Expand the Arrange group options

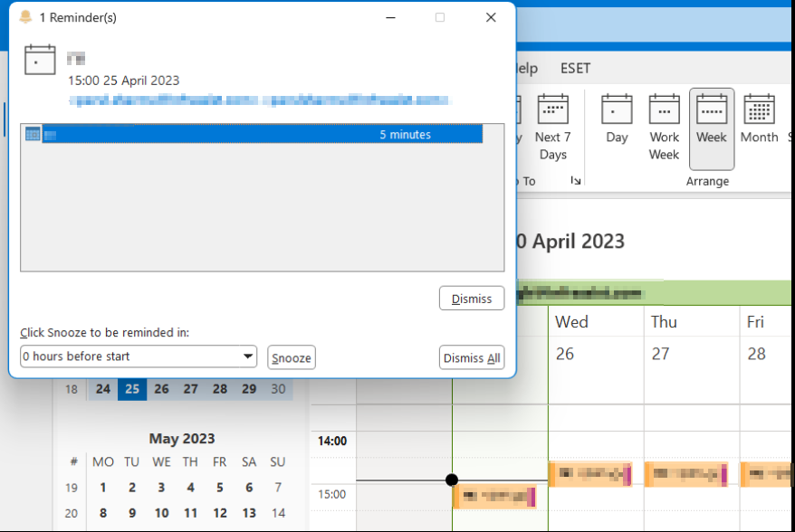707,181
